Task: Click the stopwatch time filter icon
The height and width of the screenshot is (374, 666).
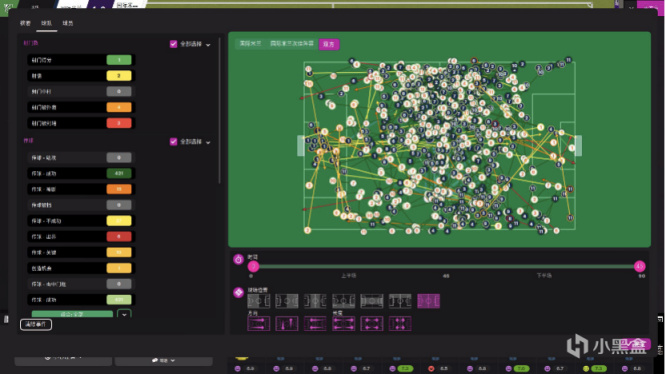Action: click(x=238, y=259)
